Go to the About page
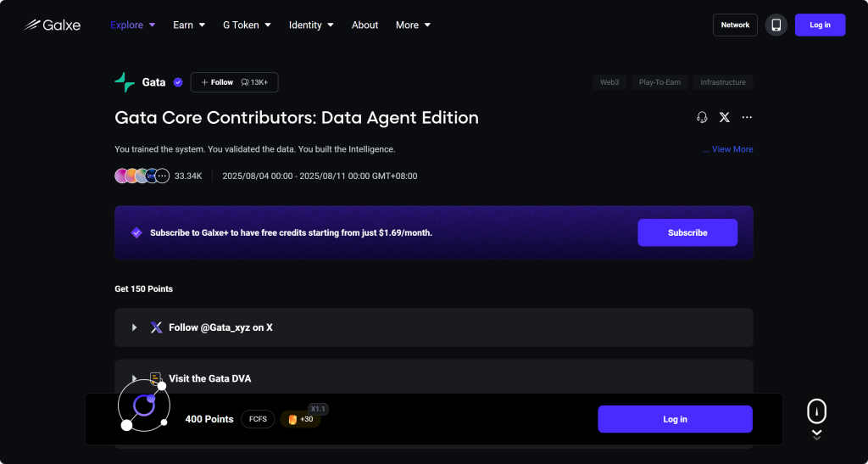Image resolution: width=868 pixels, height=464 pixels. point(364,25)
